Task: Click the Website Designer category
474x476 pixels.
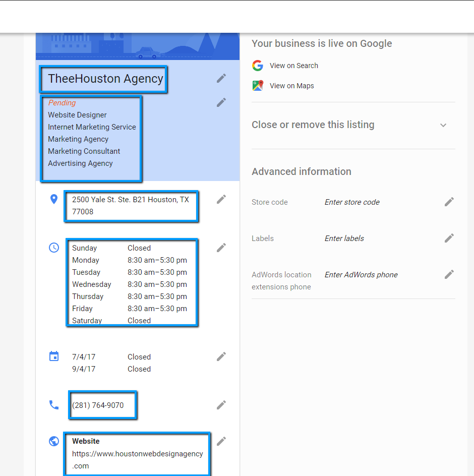Action: pyautogui.click(x=77, y=115)
